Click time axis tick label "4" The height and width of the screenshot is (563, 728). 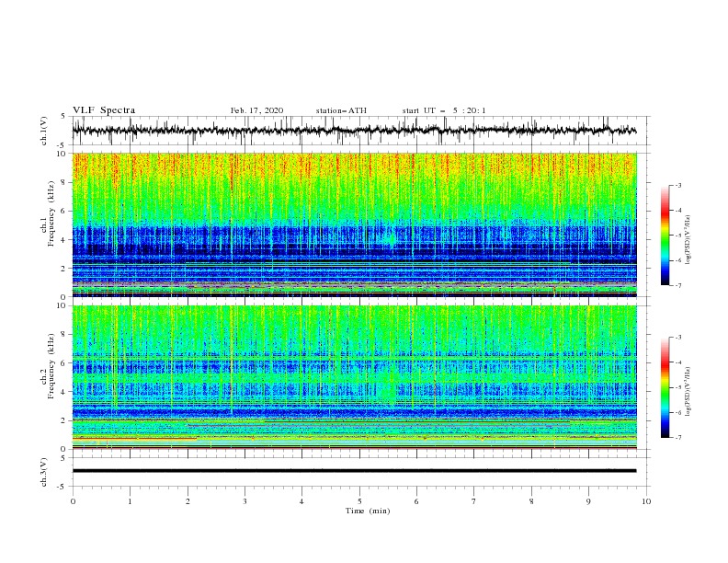[301, 501]
